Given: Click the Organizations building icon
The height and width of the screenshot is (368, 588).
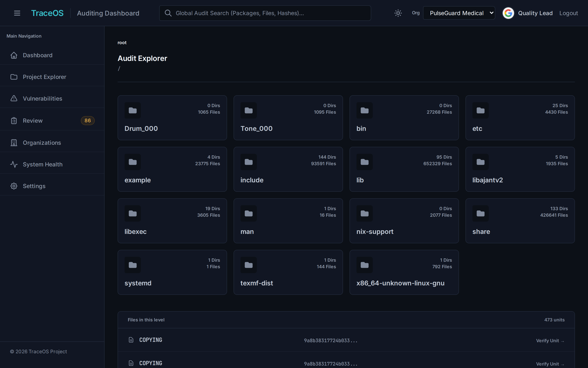Looking at the screenshot, I should tap(14, 143).
